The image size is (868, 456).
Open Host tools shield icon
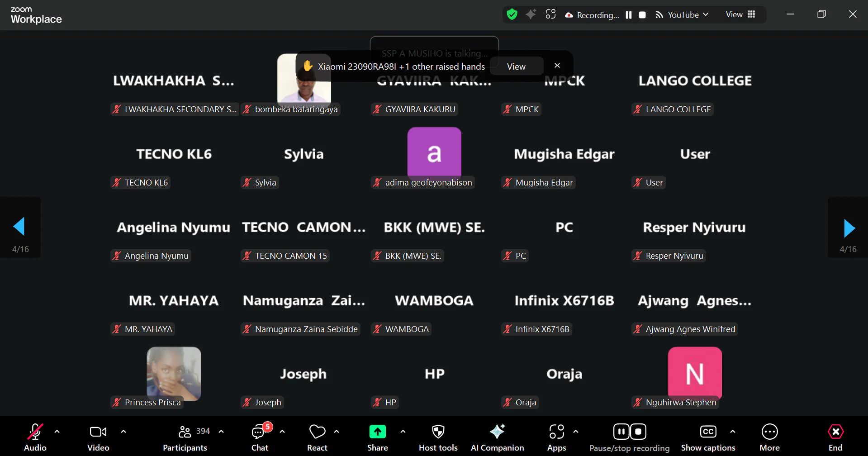(x=438, y=432)
